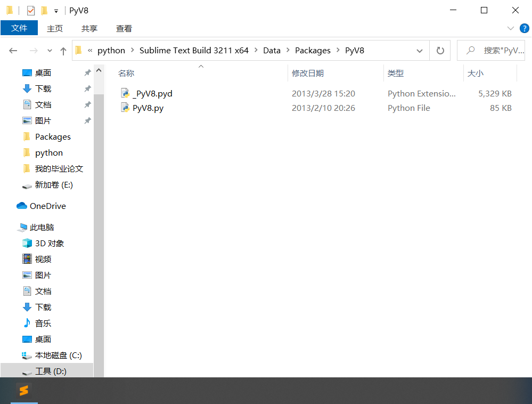Image resolution: width=532 pixels, height=404 pixels.
Task: Go forward with the Forward arrow
Action: coord(34,51)
